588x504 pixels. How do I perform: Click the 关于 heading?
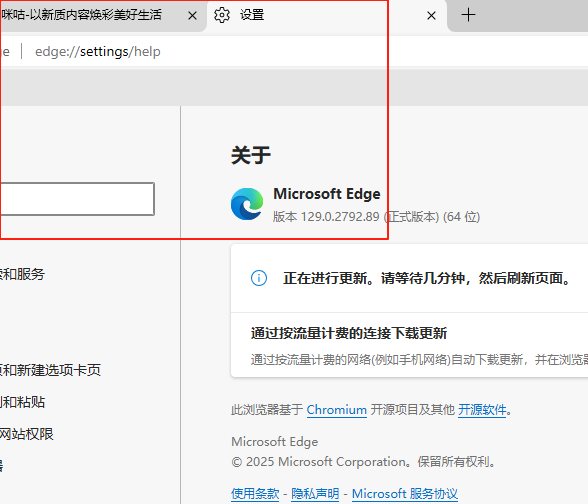pos(251,155)
